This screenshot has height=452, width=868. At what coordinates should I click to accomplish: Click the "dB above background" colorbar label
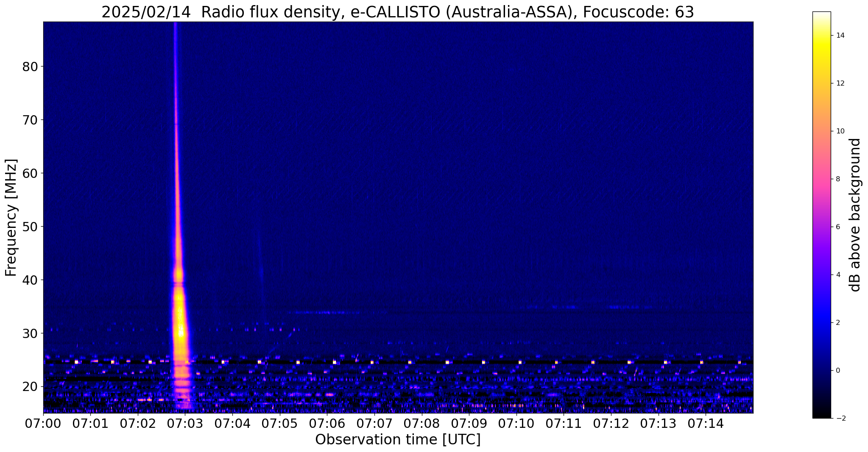click(x=855, y=215)
